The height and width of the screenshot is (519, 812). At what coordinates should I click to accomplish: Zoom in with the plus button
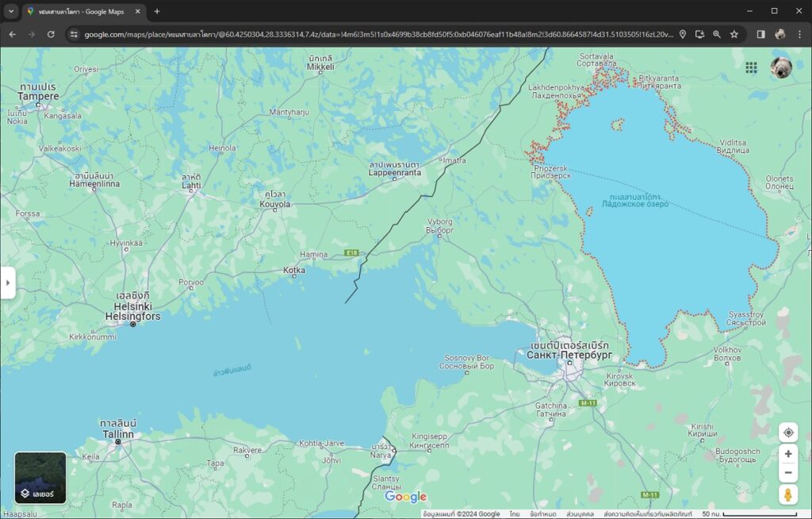(788, 454)
